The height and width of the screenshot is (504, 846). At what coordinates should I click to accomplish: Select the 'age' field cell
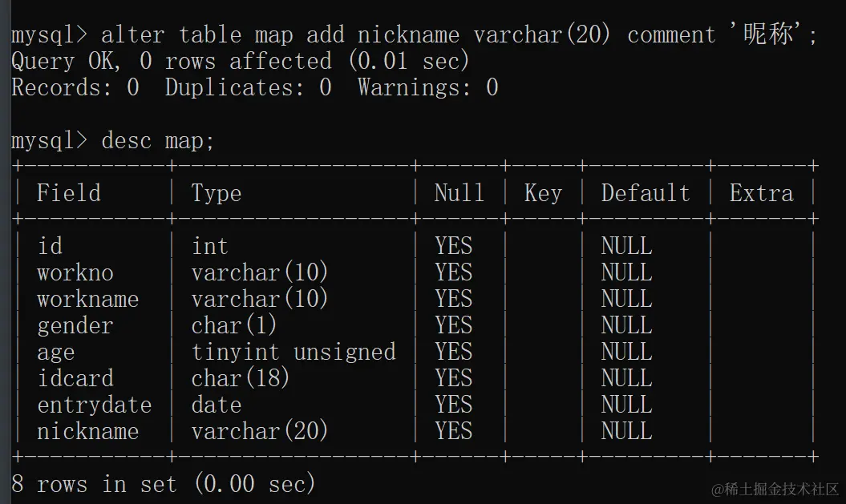tap(56, 353)
